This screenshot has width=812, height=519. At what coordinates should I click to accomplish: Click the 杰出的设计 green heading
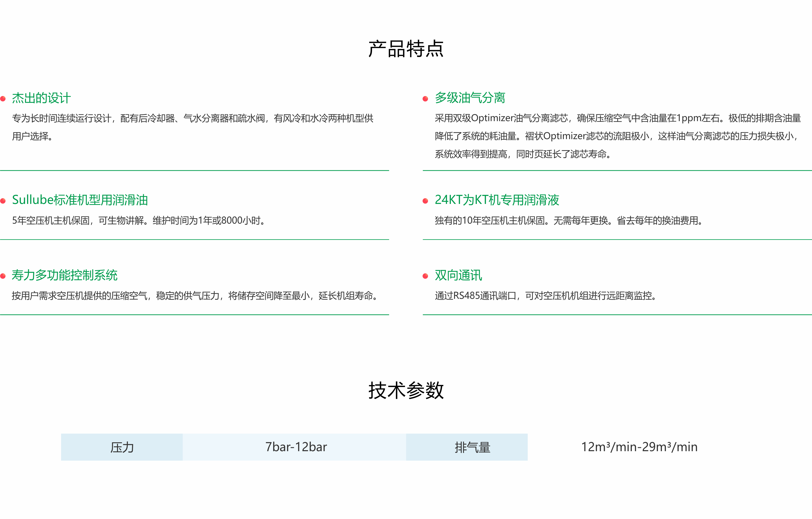(x=41, y=98)
